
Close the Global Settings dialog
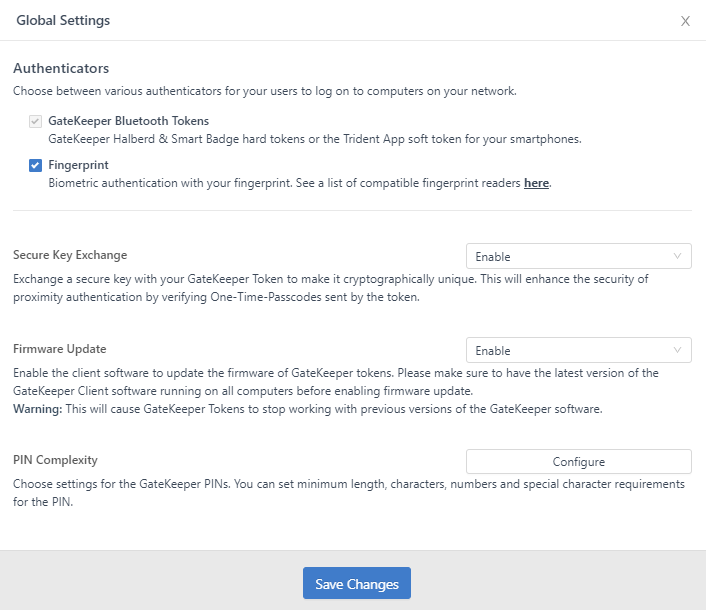(685, 21)
